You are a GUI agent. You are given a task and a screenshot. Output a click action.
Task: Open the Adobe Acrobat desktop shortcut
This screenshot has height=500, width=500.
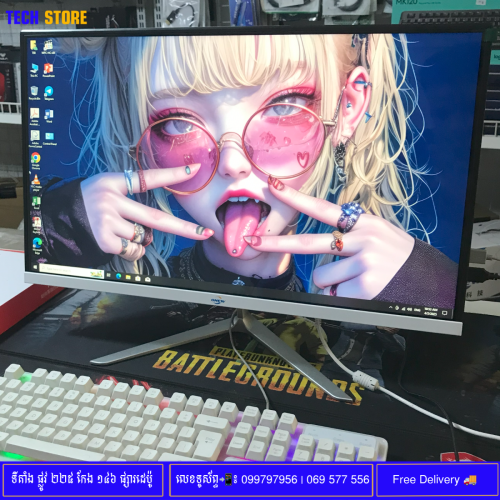tap(35, 117)
